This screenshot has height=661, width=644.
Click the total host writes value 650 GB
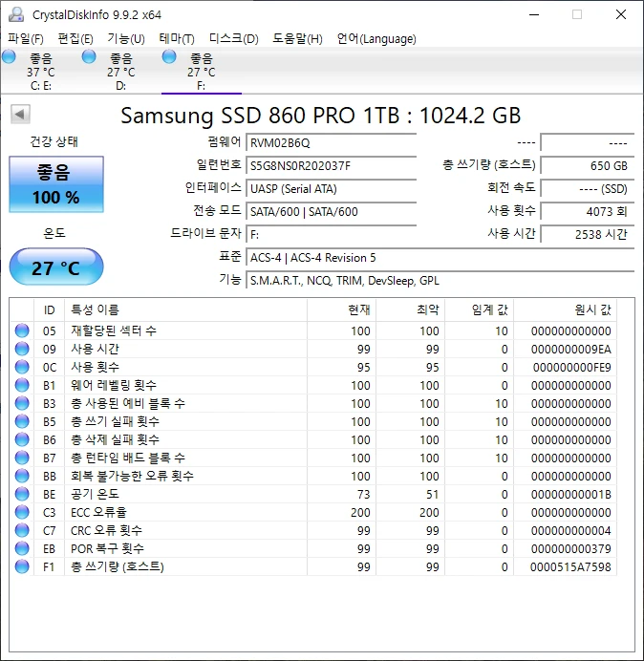(x=587, y=165)
